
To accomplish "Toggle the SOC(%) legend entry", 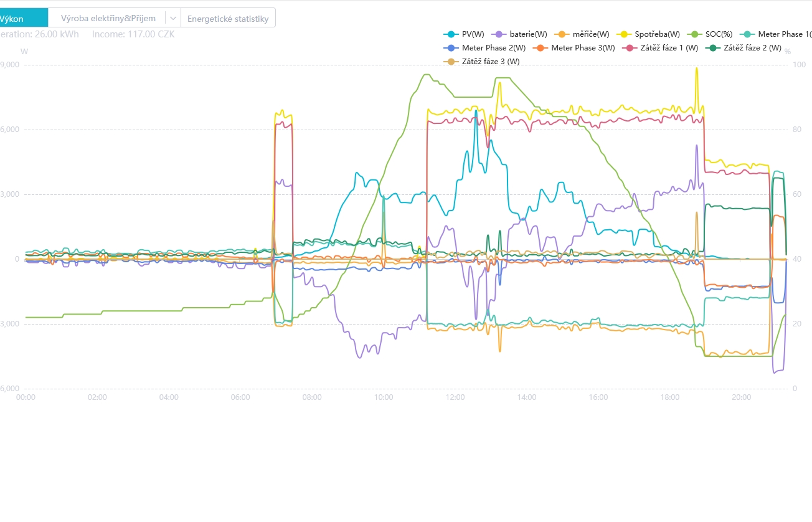I will (x=710, y=34).
